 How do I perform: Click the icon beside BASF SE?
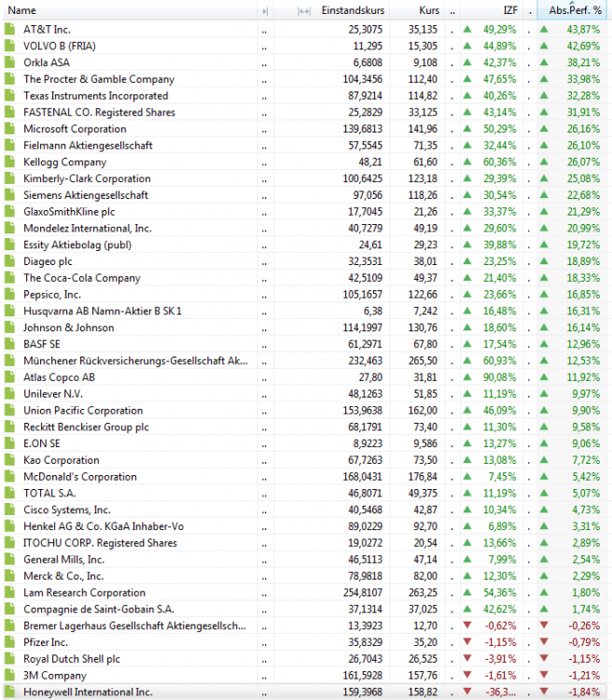(9, 344)
